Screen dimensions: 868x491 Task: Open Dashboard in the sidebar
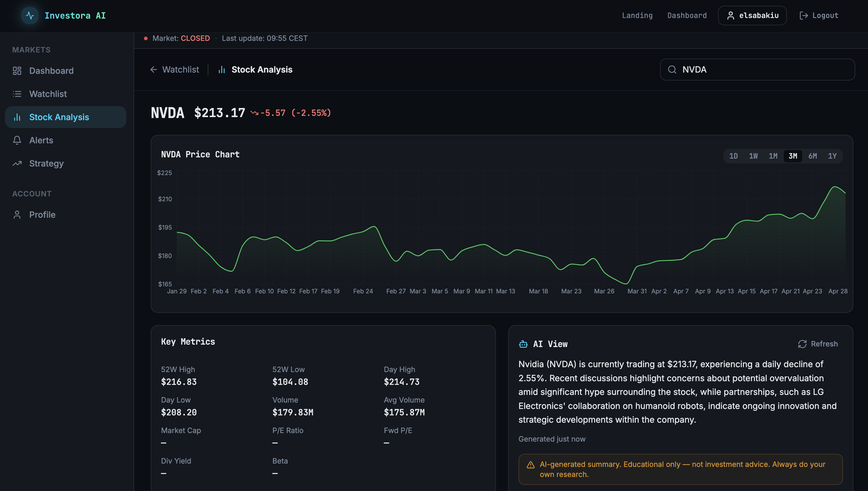(66, 70)
